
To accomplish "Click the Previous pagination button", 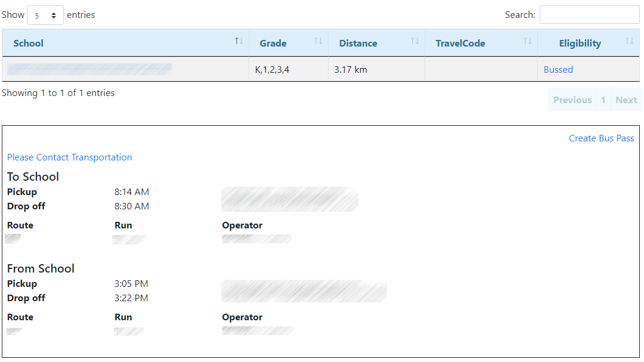I will click(572, 100).
